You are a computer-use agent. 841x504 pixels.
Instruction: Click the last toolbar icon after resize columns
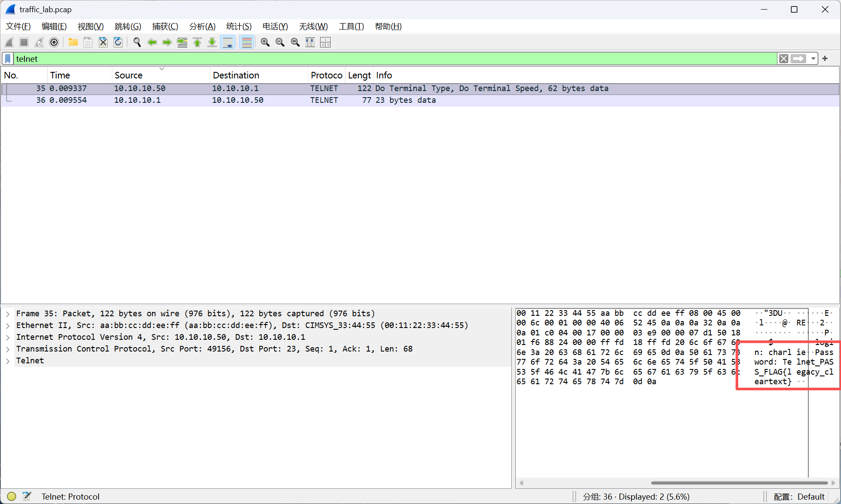[325, 42]
